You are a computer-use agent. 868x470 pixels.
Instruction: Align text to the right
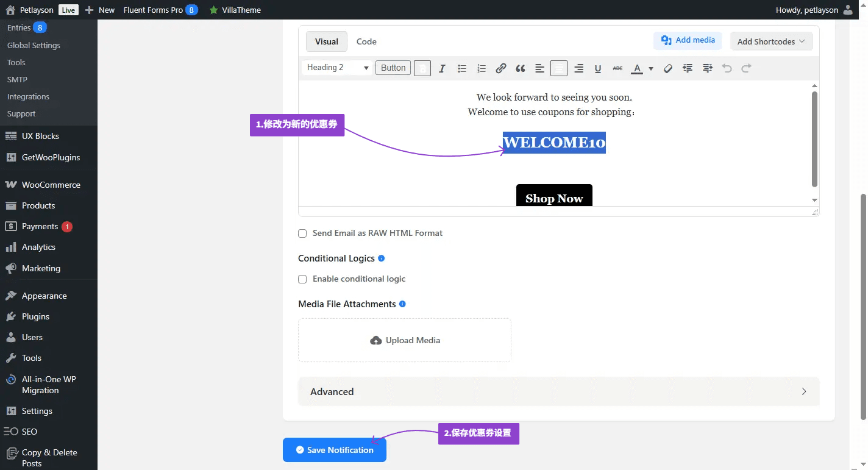pos(578,68)
